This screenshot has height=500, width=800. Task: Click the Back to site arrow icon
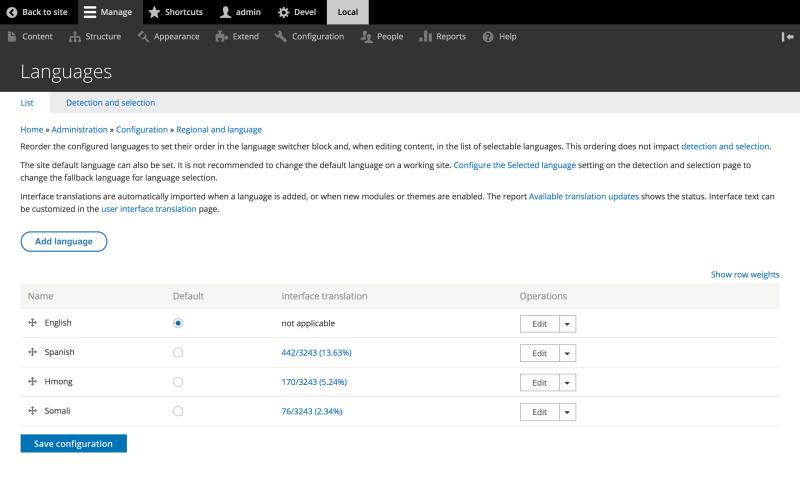click(x=12, y=12)
